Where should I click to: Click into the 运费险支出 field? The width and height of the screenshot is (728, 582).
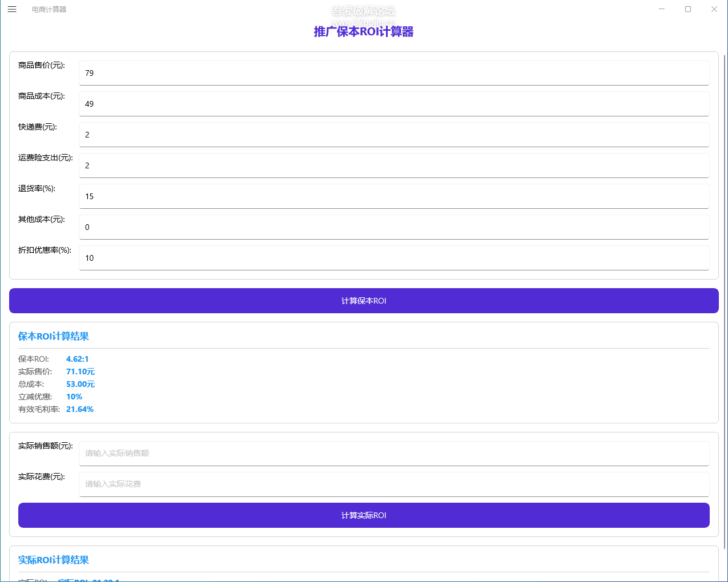click(x=394, y=165)
